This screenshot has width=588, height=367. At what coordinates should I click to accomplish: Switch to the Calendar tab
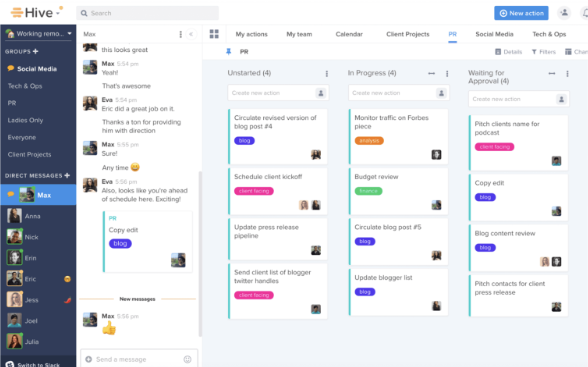349,34
